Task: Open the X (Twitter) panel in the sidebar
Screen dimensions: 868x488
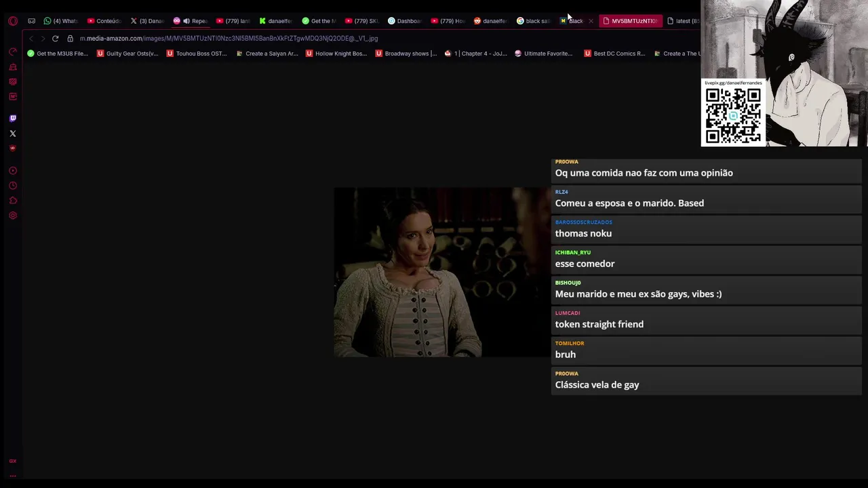Action: pos(13,134)
